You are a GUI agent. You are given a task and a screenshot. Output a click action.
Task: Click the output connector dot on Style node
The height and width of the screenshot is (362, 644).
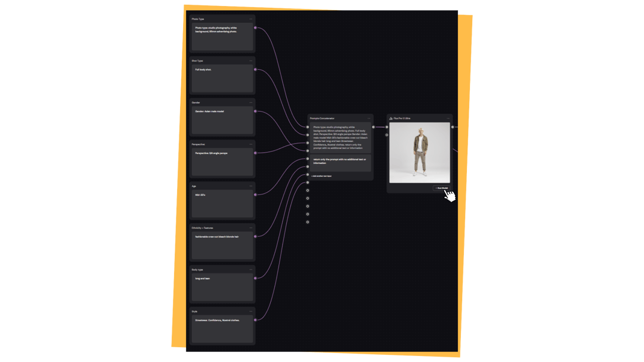point(255,320)
